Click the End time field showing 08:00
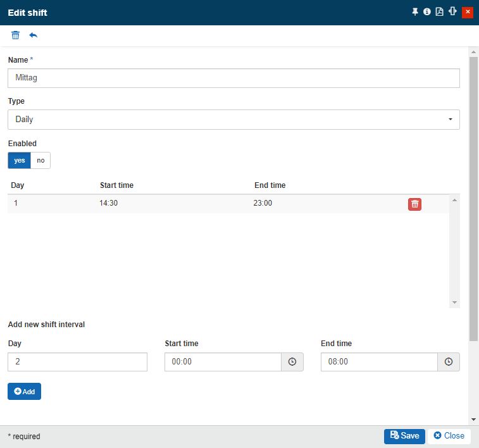The height and width of the screenshot is (448, 479). tap(378, 362)
